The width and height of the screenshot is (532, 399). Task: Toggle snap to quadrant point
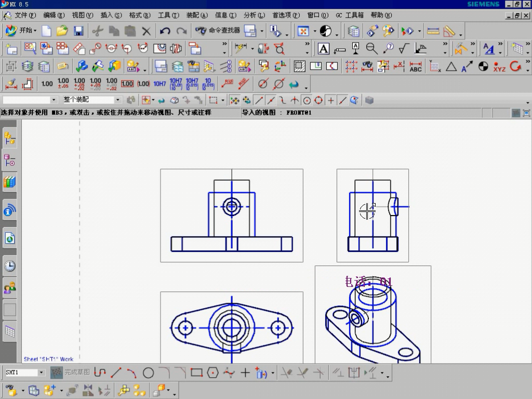click(x=318, y=100)
